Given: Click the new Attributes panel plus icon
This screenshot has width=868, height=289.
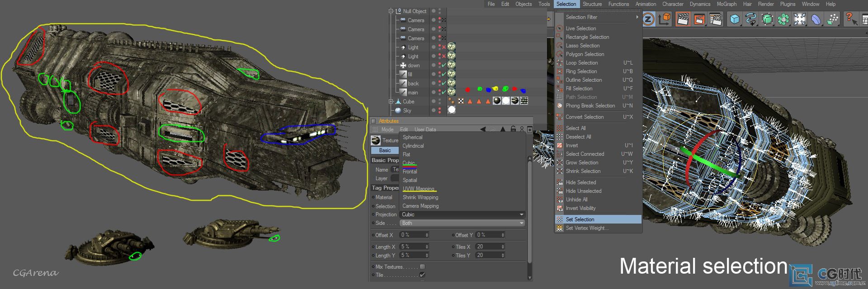Looking at the screenshot, I should [530, 129].
